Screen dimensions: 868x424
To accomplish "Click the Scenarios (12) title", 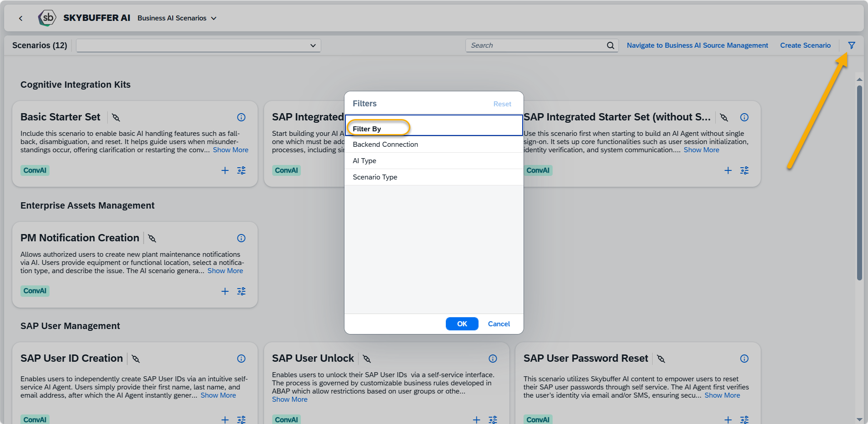I will (x=40, y=45).
